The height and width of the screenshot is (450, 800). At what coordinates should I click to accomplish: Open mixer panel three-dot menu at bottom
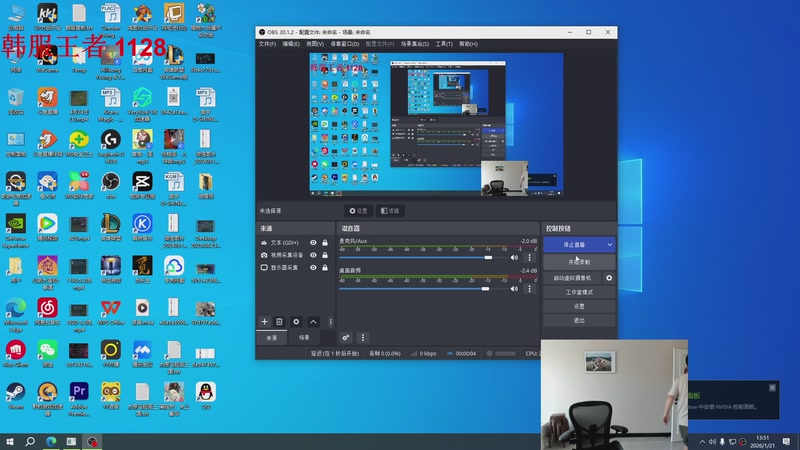363,337
